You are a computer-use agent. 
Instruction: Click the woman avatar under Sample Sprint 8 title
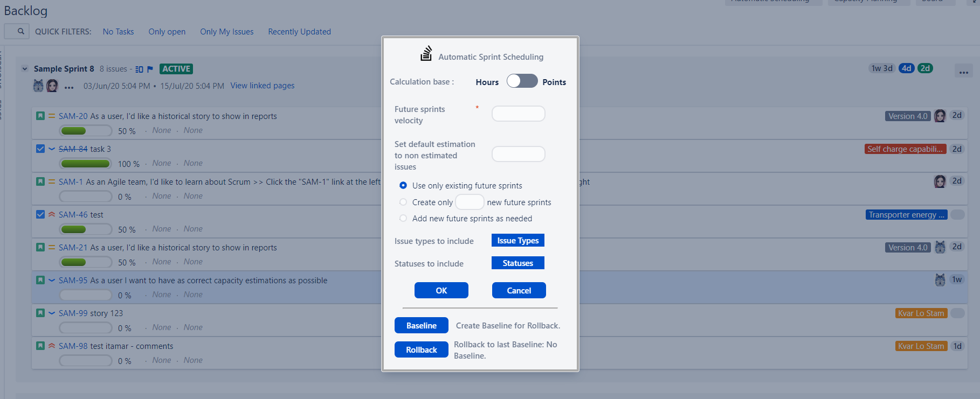52,86
